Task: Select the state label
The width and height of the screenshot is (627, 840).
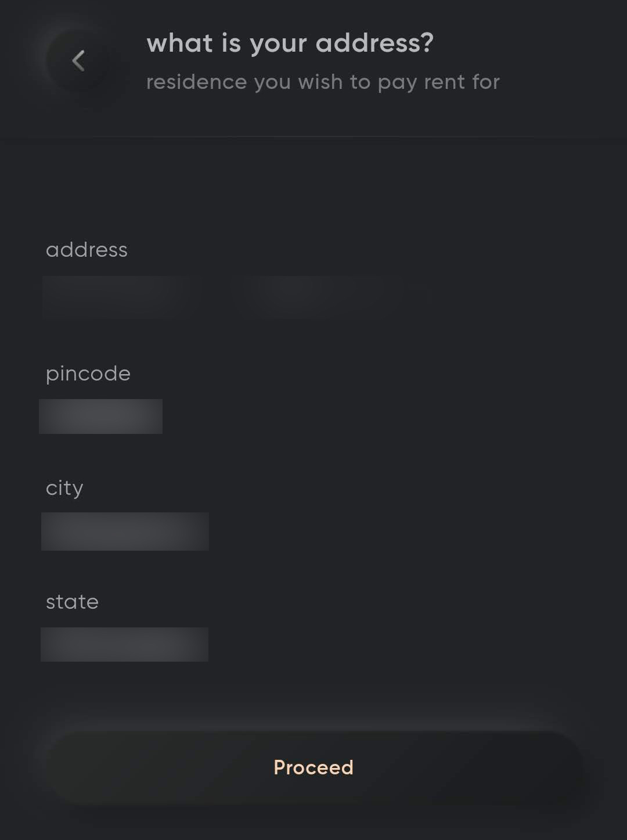Action: tap(72, 602)
